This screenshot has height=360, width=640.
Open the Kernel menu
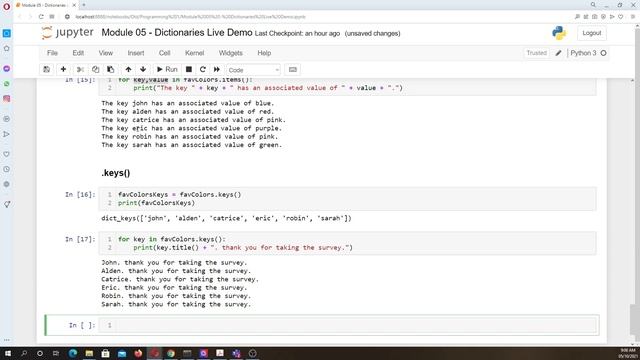pyautogui.click(x=194, y=53)
